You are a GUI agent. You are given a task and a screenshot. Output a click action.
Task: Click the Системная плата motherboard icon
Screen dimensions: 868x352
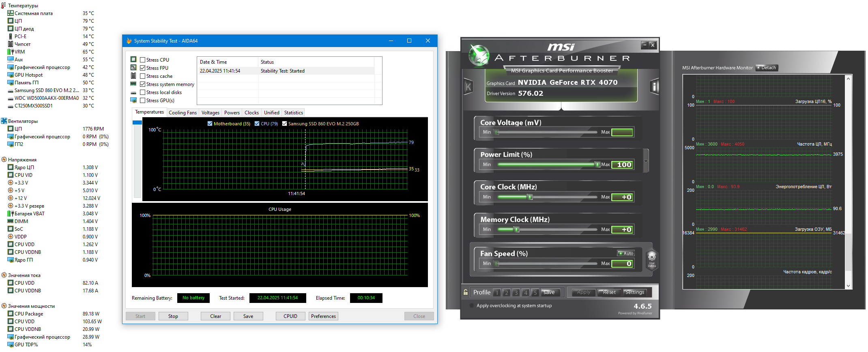click(11, 13)
